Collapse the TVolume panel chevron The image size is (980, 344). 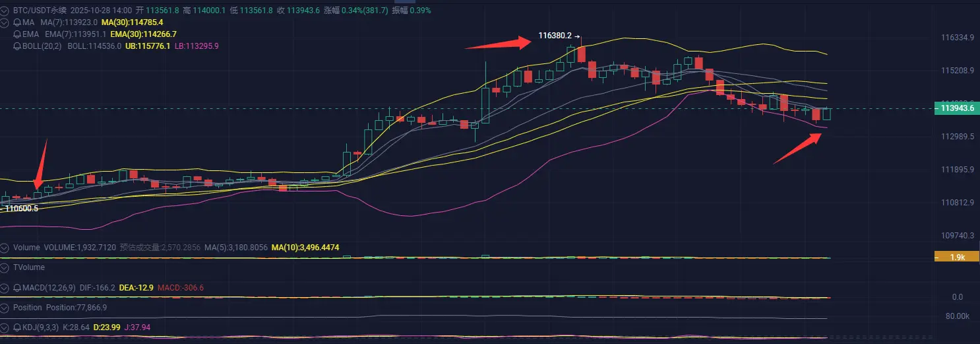tap(5, 267)
